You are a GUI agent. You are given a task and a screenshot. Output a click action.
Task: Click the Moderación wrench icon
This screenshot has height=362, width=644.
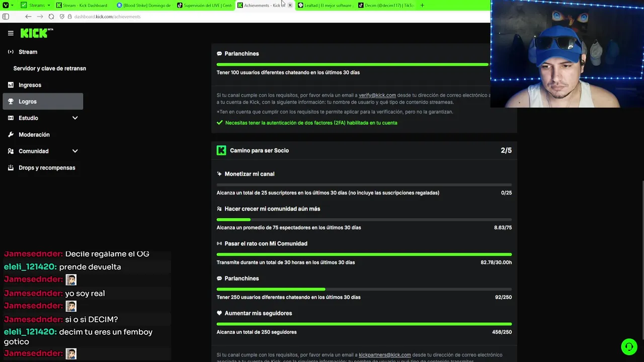(11, 135)
